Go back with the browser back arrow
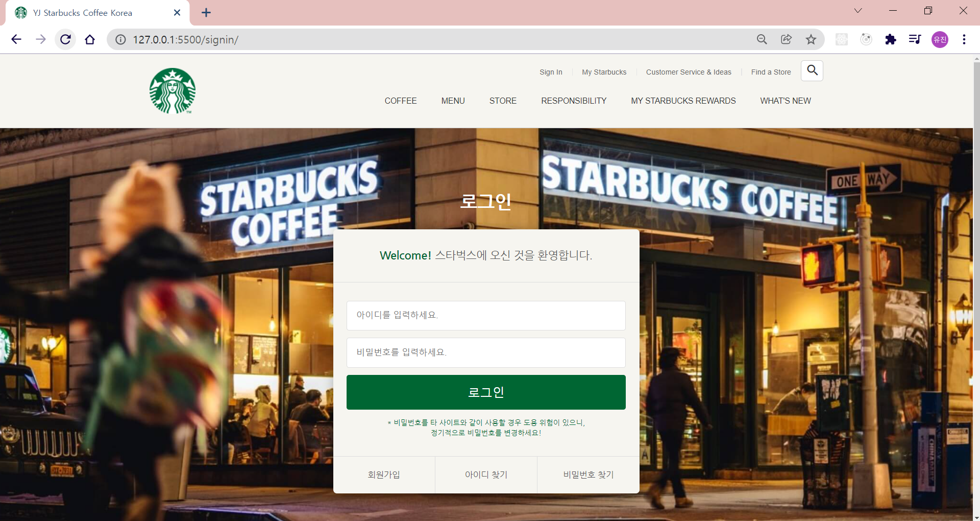 click(x=16, y=39)
